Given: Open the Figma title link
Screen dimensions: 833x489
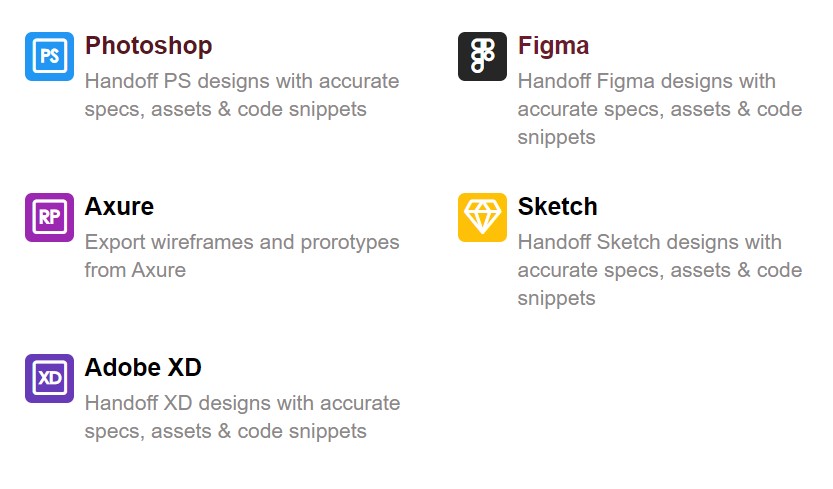Looking at the screenshot, I should point(553,46).
